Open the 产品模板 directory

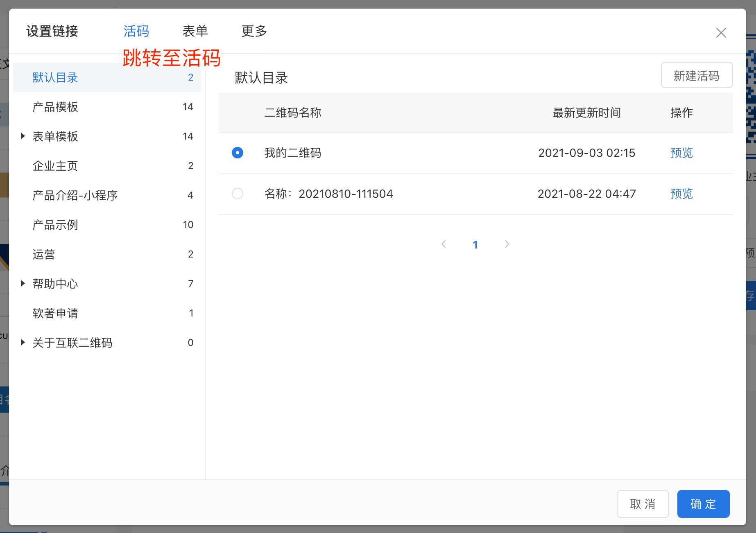tap(55, 107)
